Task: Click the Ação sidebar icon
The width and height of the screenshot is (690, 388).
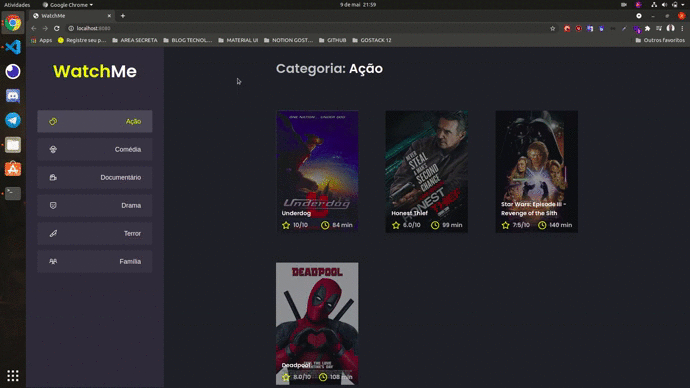Action: pos(53,121)
